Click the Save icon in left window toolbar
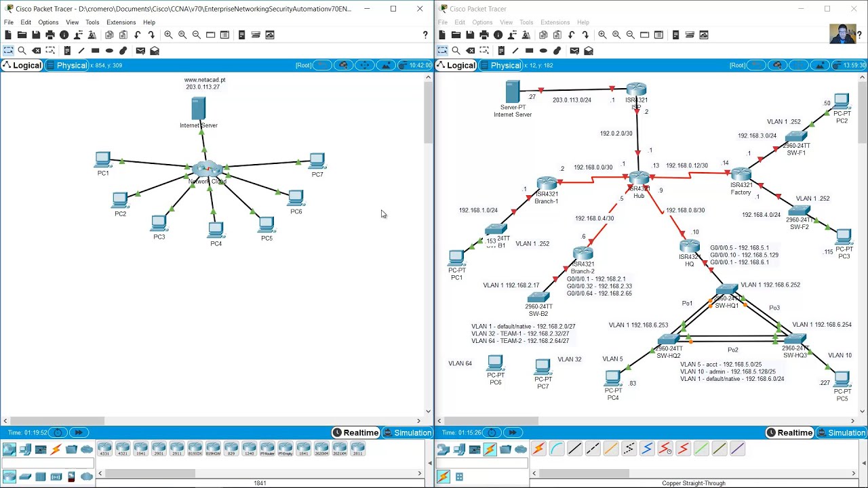This screenshot has height=488, width=868. click(36, 35)
